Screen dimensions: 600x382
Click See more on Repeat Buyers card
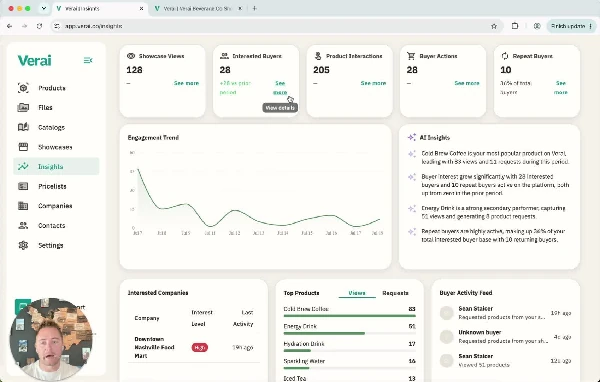561,88
